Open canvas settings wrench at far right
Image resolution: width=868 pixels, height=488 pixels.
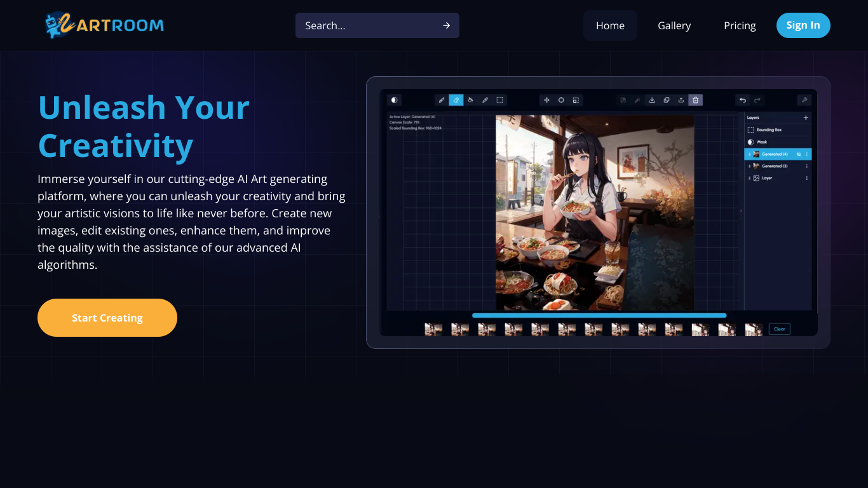tap(804, 100)
